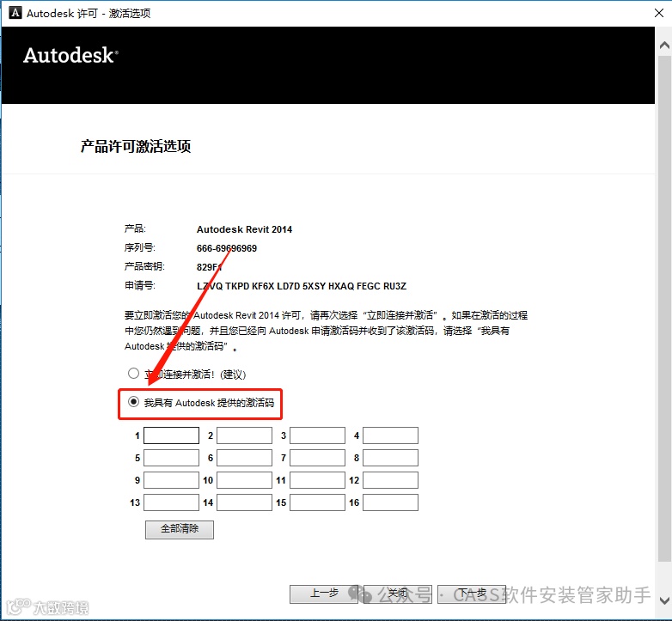Click activation code field 7
Image resolution: width=672 pixels, height=621 pixels.
(x=317, y=458)
